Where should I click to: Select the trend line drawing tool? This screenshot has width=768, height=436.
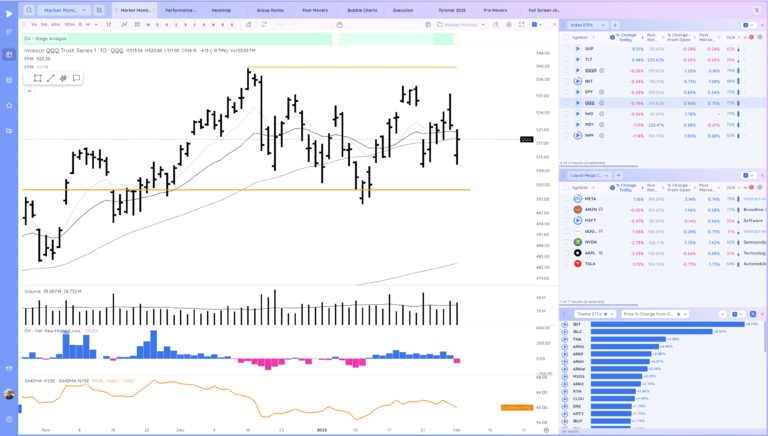pyautogui.click(x=50, y=77)
